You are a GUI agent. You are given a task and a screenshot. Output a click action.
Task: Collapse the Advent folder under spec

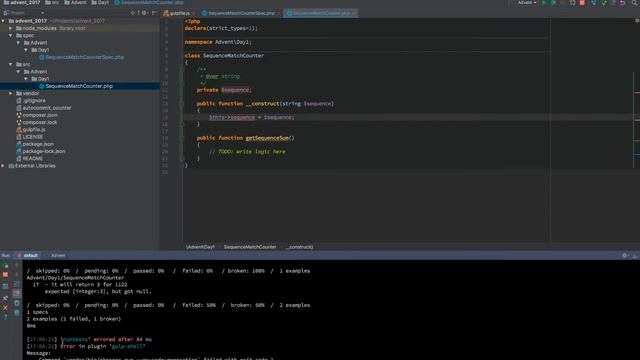[x=18, y=42]
